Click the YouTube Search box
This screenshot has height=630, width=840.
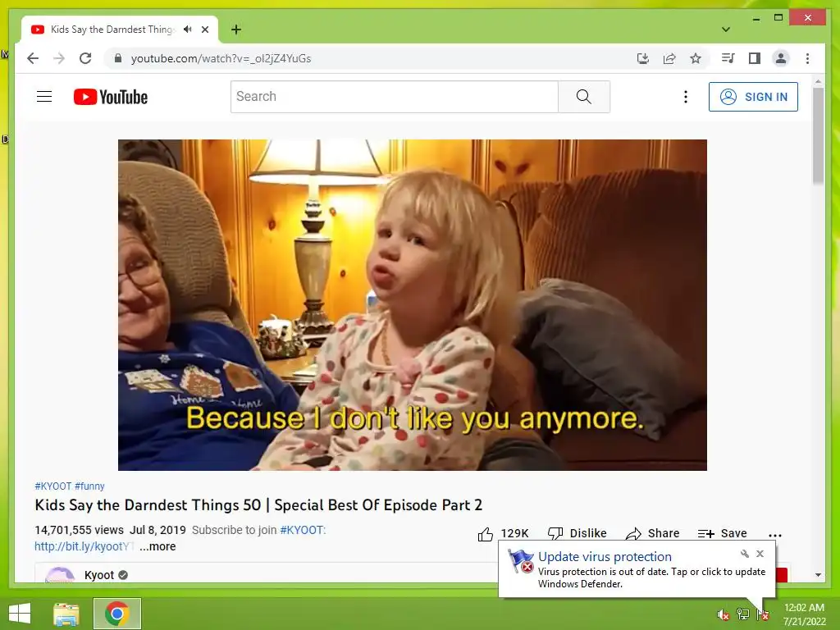395,97
